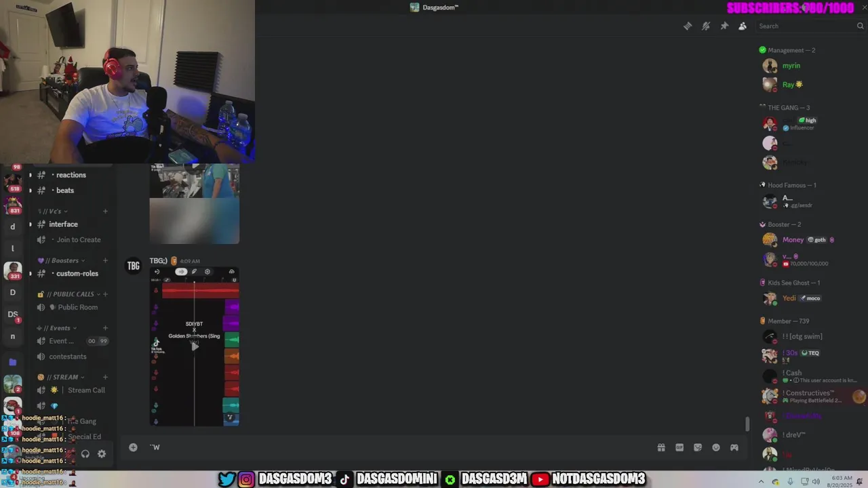Viewport: 868px width, 488px height.
Task: Open the game controller apps icon
Action: pyautogui.click(x=734, y=447)
